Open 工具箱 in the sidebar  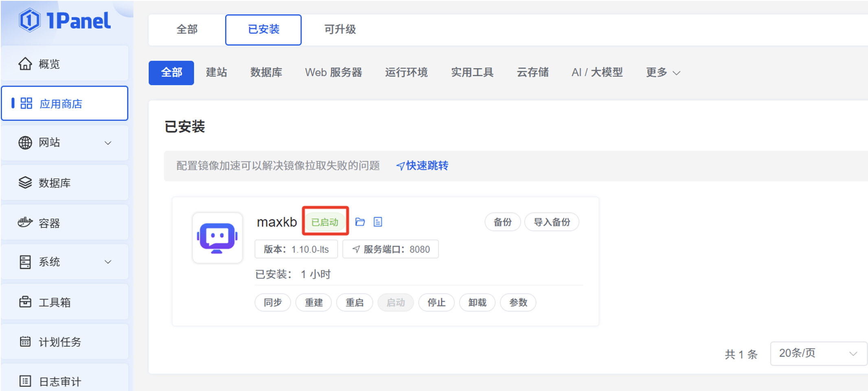point(65,302)
